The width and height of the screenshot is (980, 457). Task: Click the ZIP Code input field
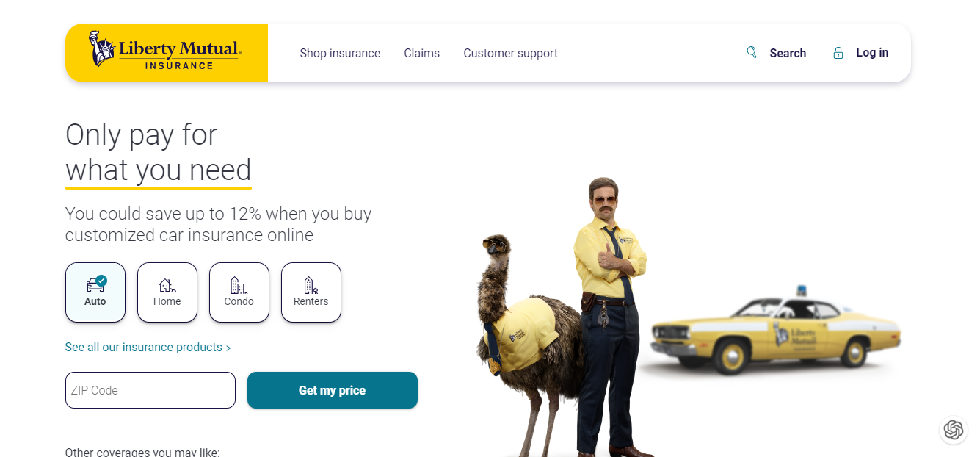150,390
